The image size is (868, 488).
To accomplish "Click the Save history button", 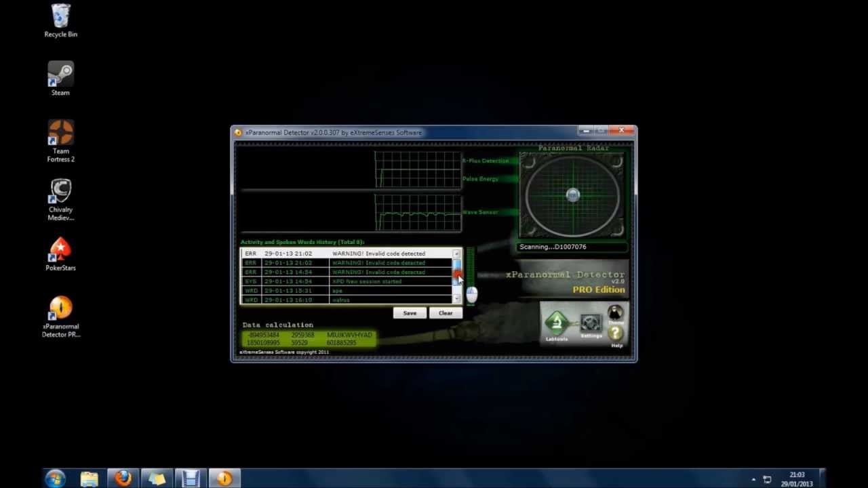I will point(410,313).
